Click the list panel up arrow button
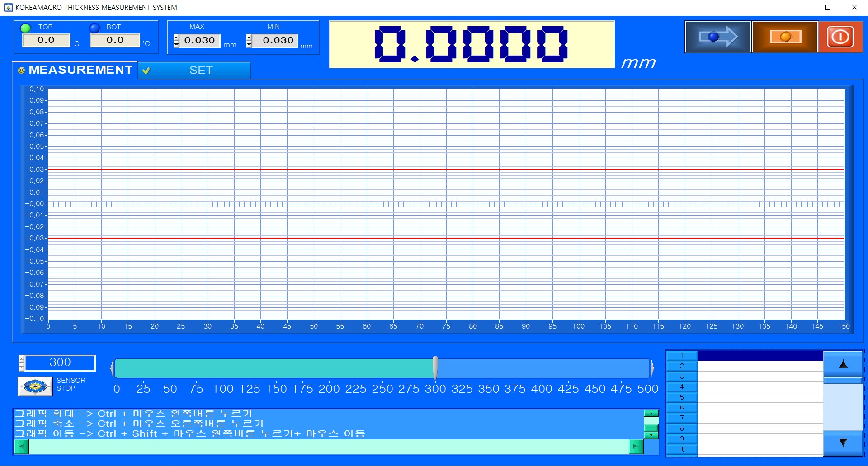The width and height of the screenshot is (868, 466). click(x=843, y=364)
